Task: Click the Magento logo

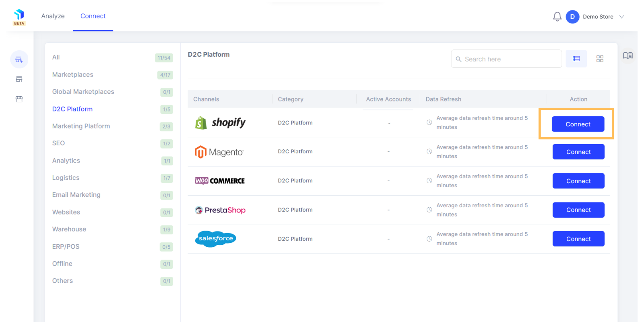Action: tap(219, 152)
